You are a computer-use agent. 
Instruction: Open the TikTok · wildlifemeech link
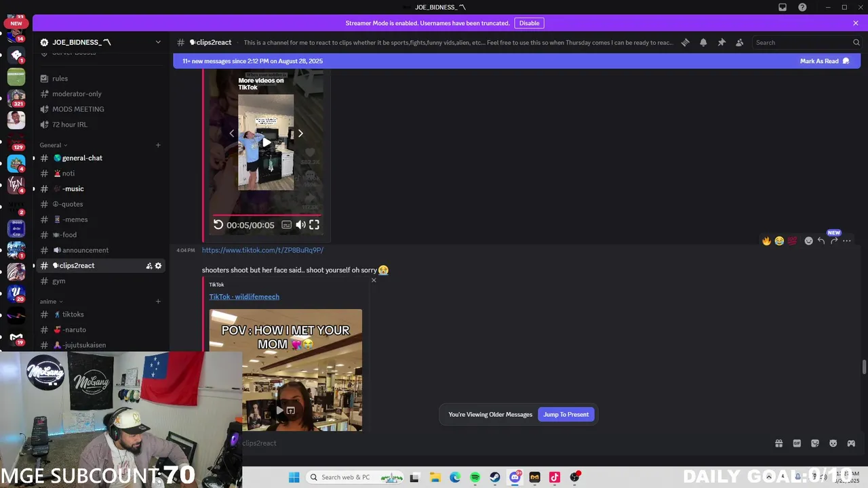coord(244,297)
